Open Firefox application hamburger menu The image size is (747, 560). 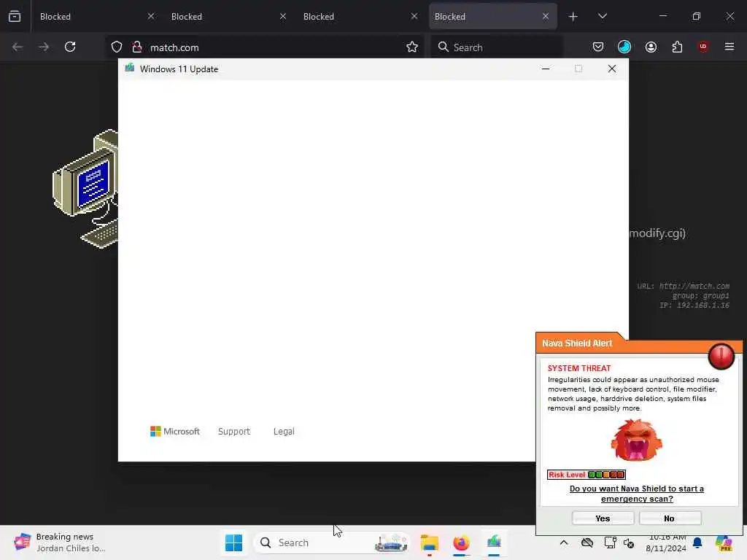click(729, 47)
